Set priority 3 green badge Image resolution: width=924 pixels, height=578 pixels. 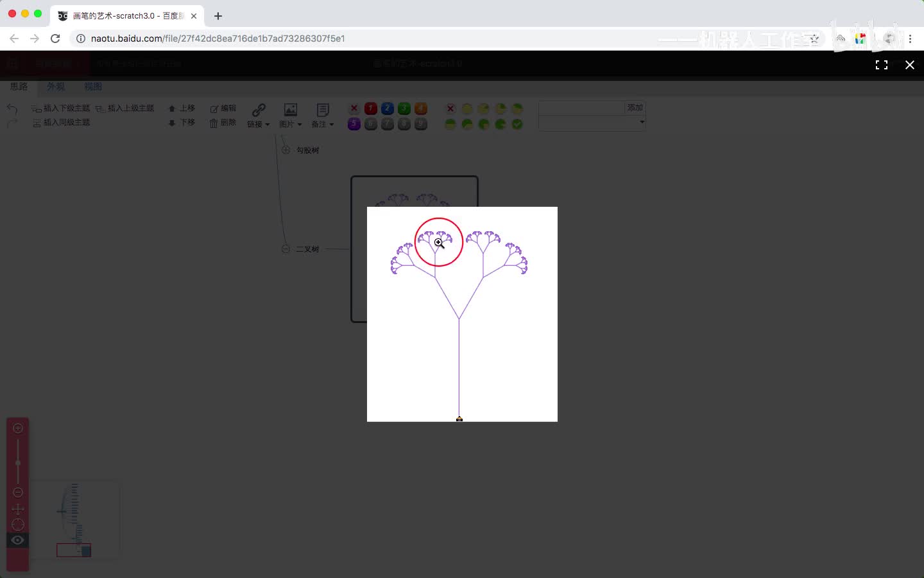(404, 109)
